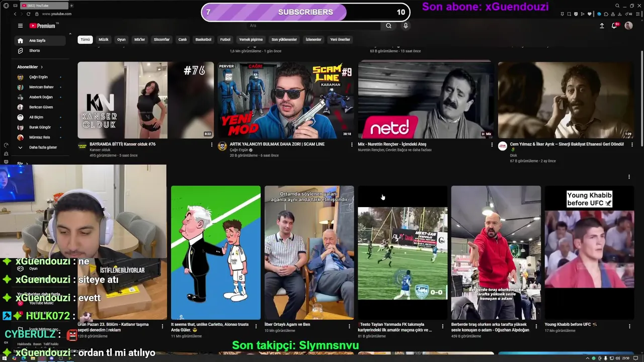
Task: Select the Futbol filter chip
Action: point(225,39)
